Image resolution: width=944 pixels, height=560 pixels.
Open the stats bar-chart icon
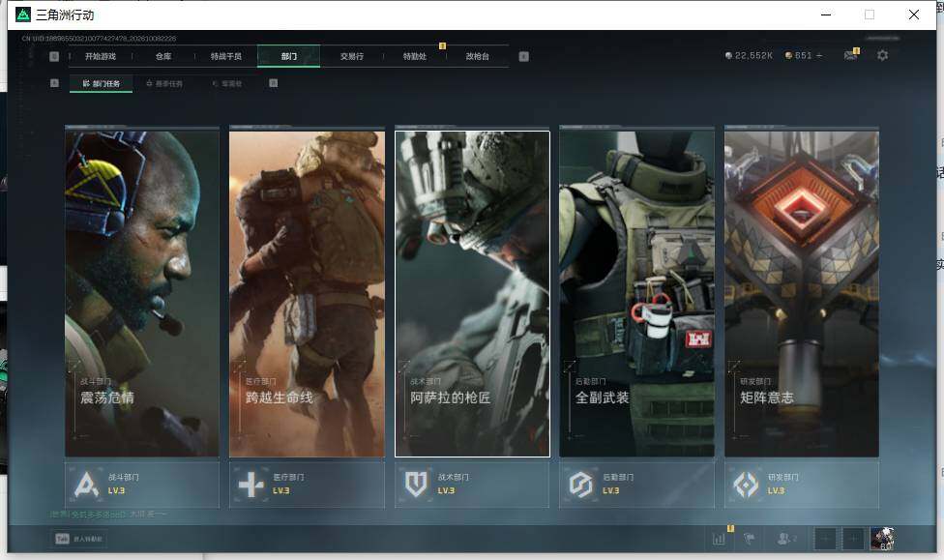pos(719,539)
